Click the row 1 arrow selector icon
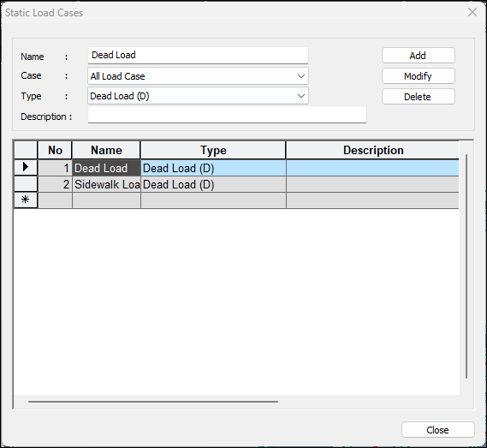 [x=26, y=168]
